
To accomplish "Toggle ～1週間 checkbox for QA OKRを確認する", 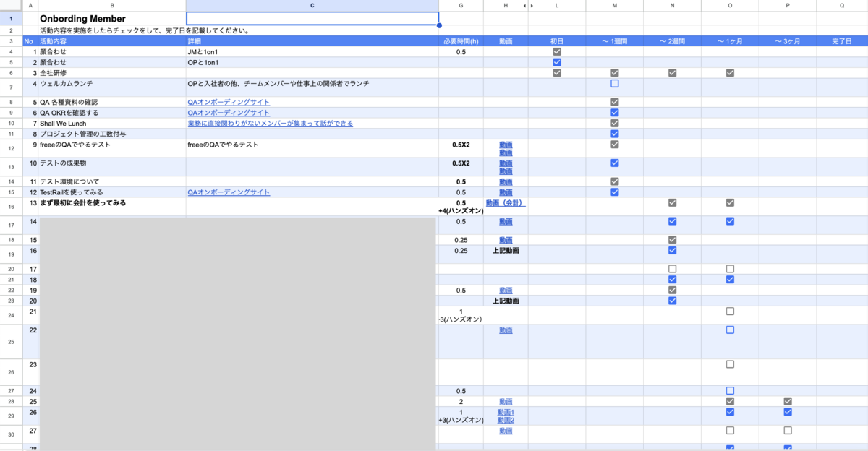I will (x=614, y=113).
